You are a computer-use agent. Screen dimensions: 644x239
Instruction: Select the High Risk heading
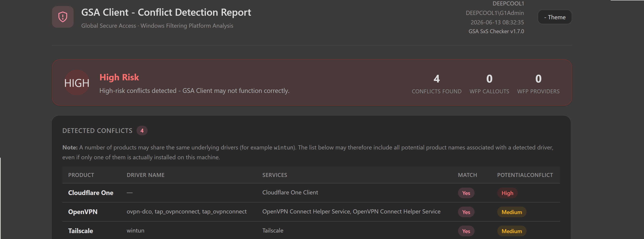tap(119, 77)
